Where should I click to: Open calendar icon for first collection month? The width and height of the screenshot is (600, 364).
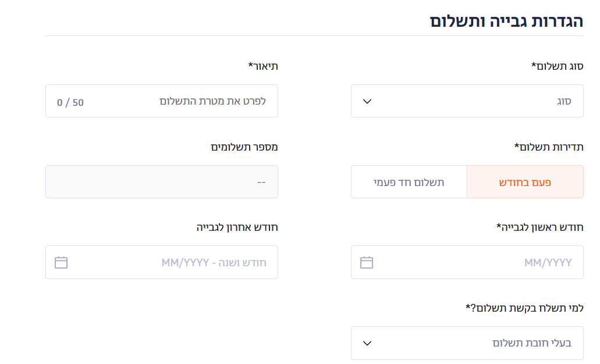pyautogui.click(x=366, y=262)
